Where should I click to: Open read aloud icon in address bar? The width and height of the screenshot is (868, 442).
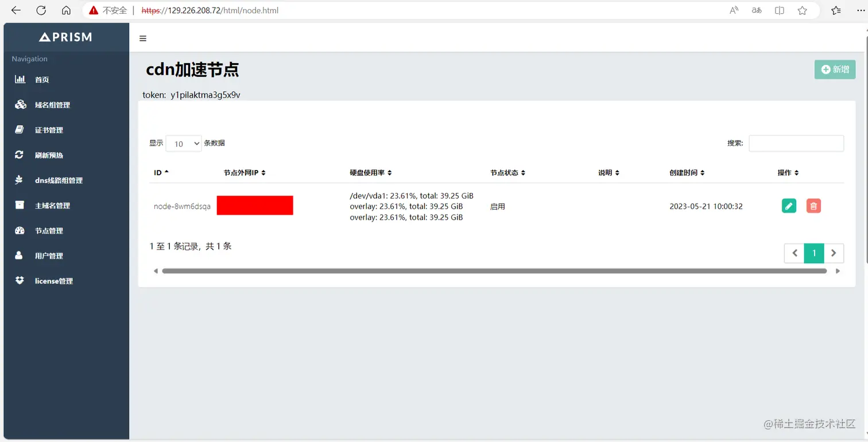pyautogui.click(x=734, y=10)
